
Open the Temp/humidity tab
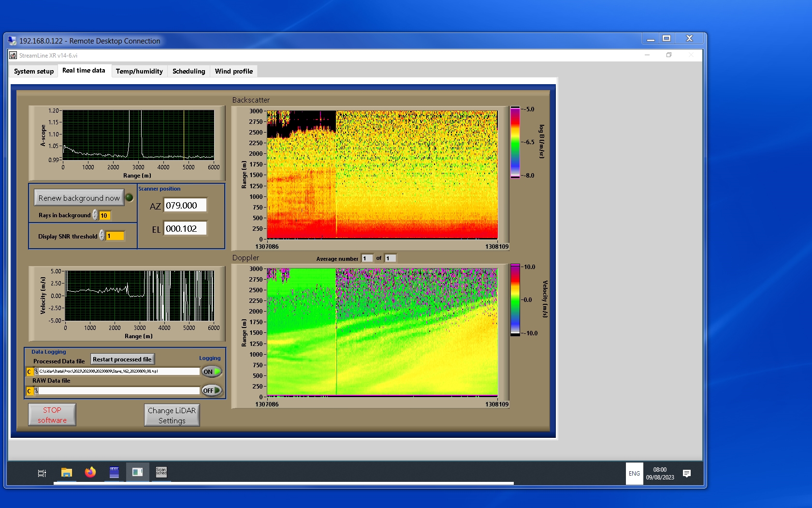coord(139,71)
